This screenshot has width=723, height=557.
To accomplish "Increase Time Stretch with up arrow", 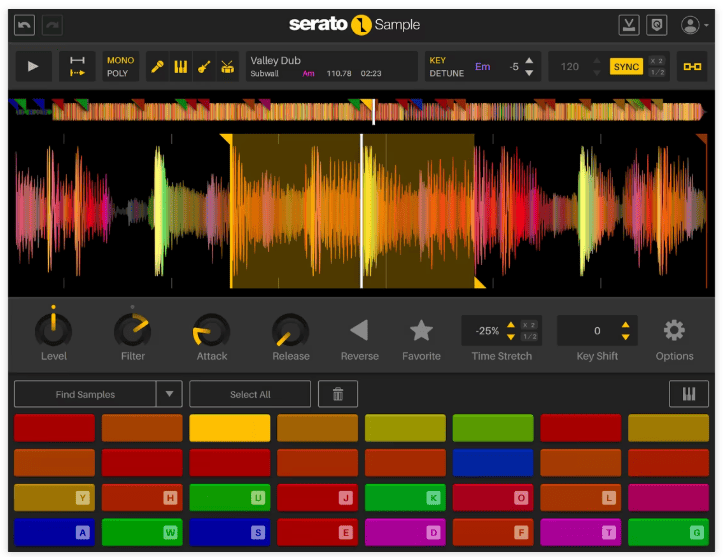I will [510, 325].
